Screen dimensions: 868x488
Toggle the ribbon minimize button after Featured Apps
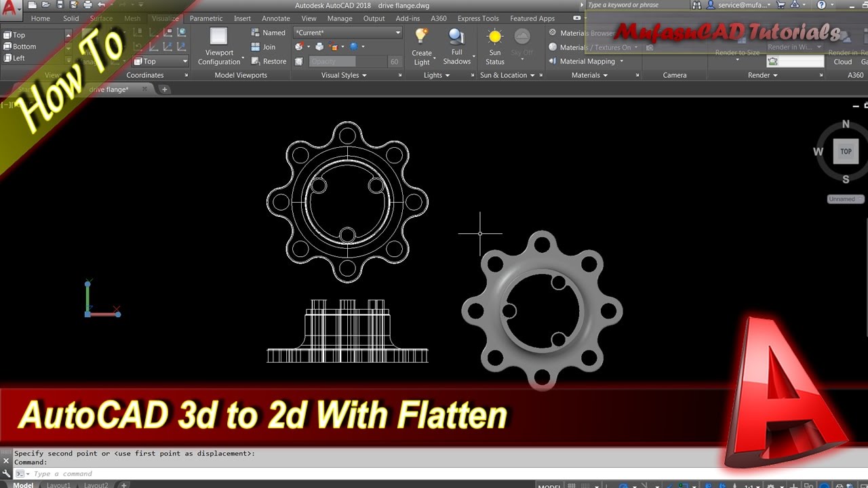[x=577, y=18]
